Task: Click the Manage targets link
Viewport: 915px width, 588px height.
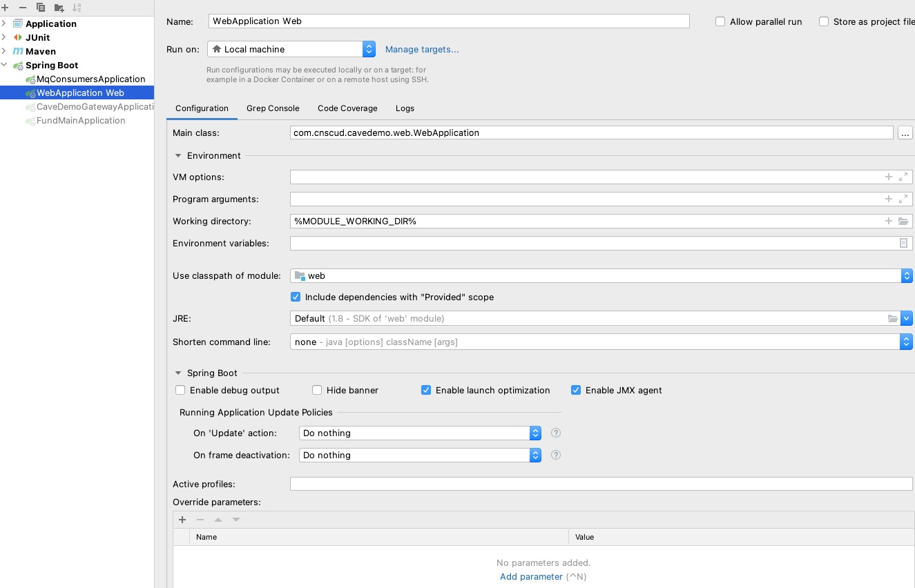Action: click(x=422, y=49)
